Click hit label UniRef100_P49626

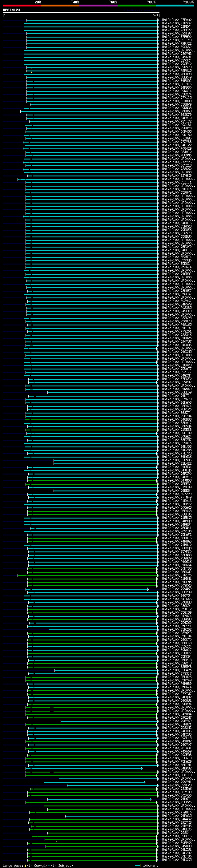pos(176,562)
